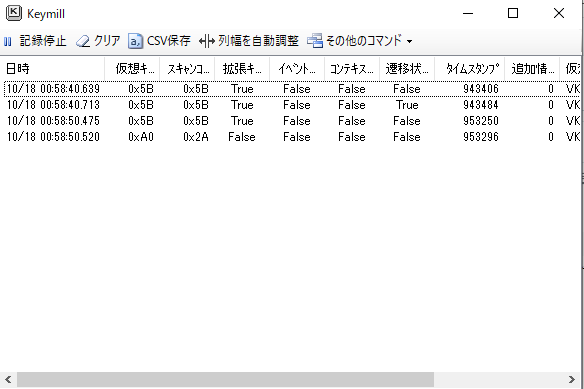The width and height of the screenshot is (584, 389).
Task: Click the 拡張キ... column header
Action: [242, 69]
